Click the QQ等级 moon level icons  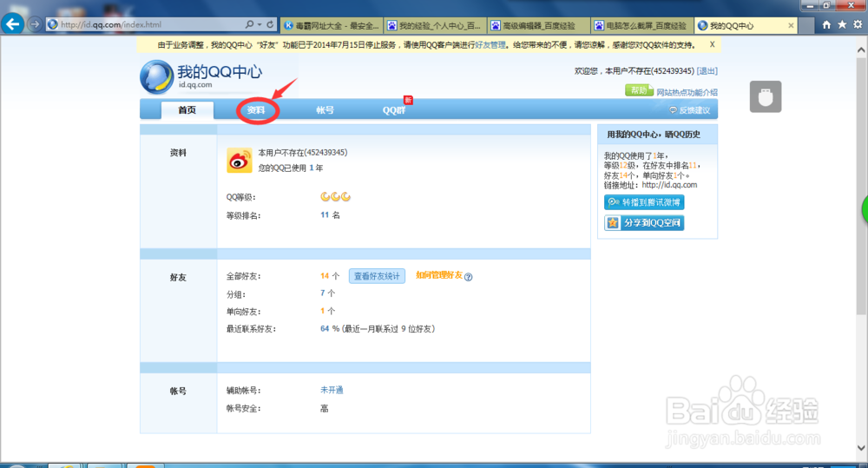click(335, 196)
